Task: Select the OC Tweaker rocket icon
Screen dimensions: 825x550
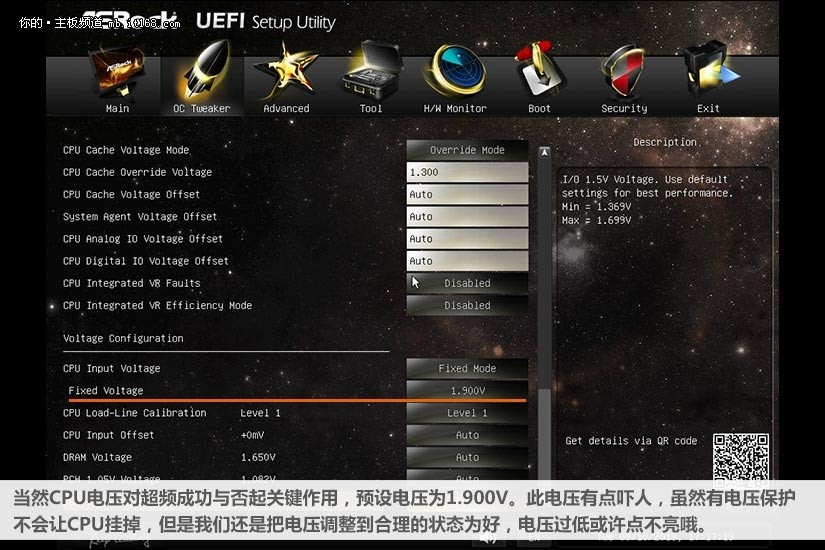Action: 206,69
